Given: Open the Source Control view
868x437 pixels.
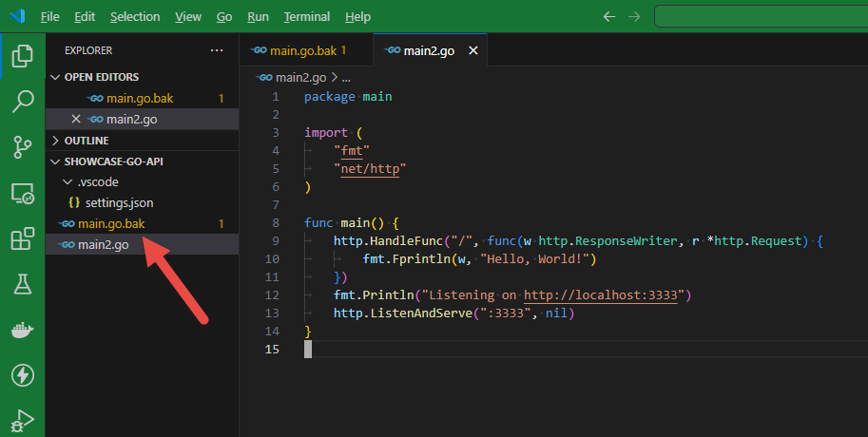Looking at the screenshot, I should pyautogui.click(x=22, y=147).
